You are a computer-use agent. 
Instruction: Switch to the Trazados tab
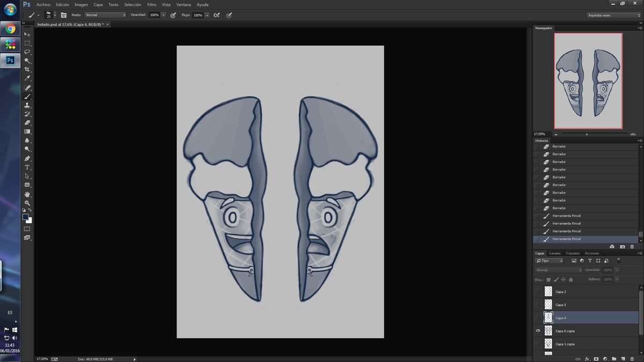(x=573, y=253)
